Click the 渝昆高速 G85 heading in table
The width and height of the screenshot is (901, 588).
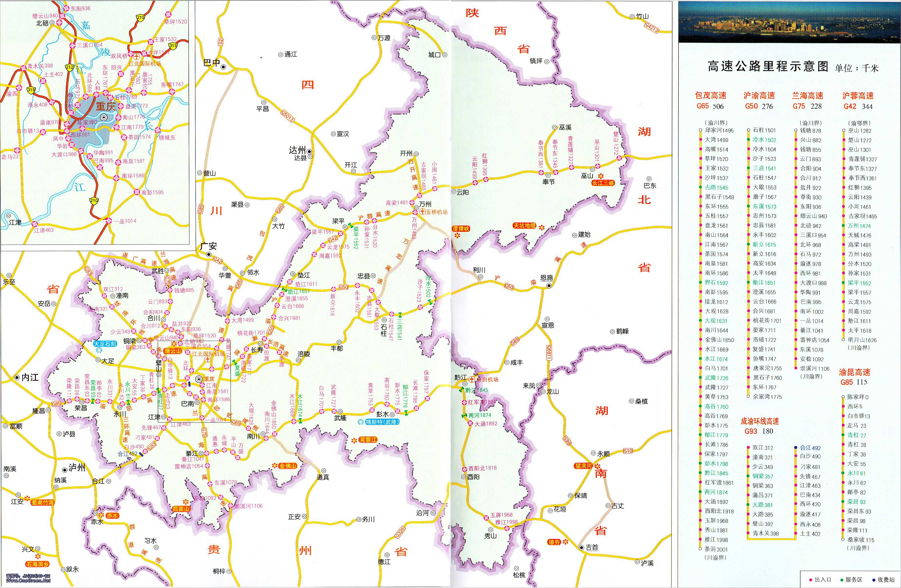click(855, 372)
